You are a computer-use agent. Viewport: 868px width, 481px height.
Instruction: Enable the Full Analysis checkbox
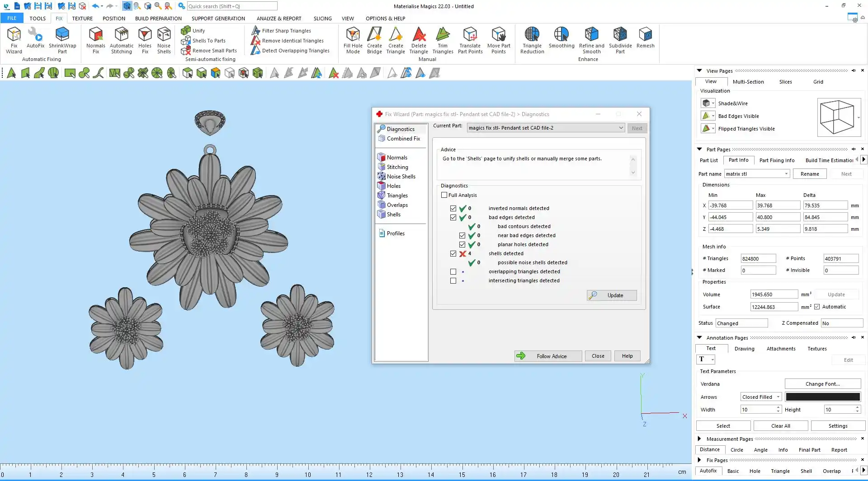click(x=444, y=195)
